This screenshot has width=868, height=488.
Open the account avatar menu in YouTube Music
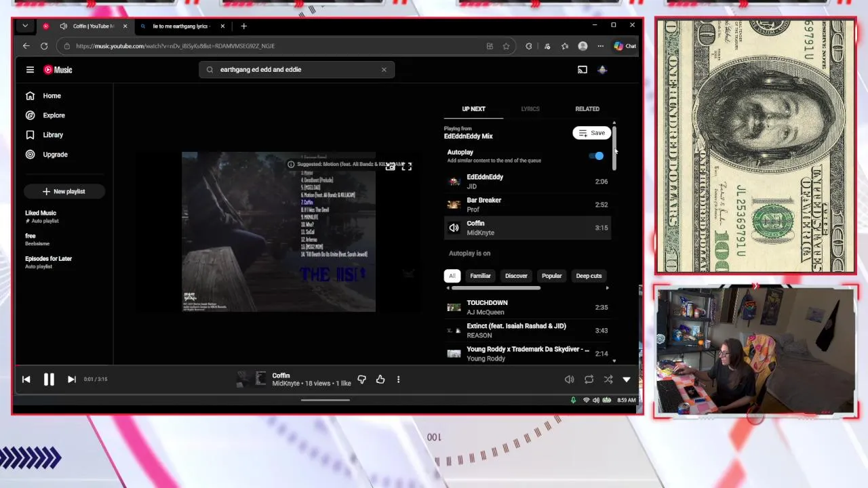pyautogui.click(x=602, y=70)
